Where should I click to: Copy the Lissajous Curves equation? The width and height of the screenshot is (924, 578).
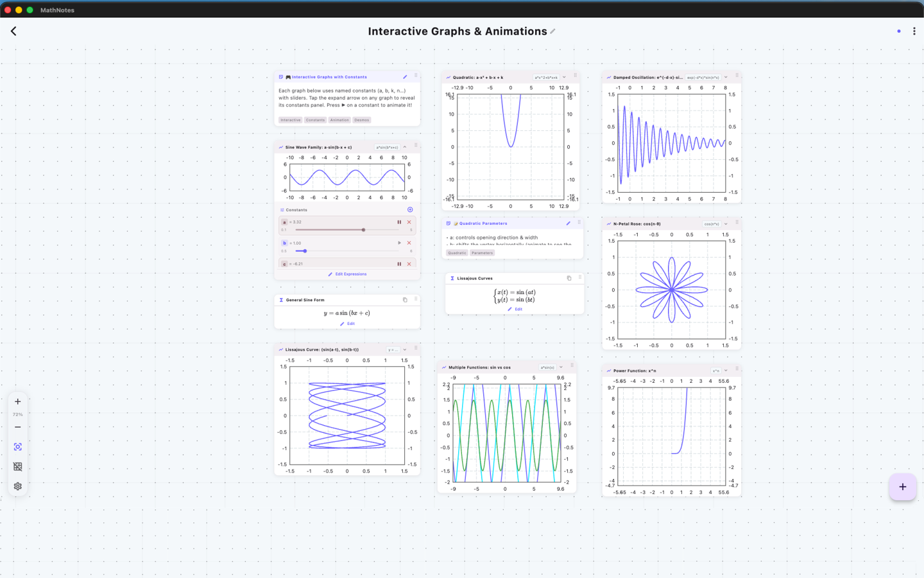[569, 278]
